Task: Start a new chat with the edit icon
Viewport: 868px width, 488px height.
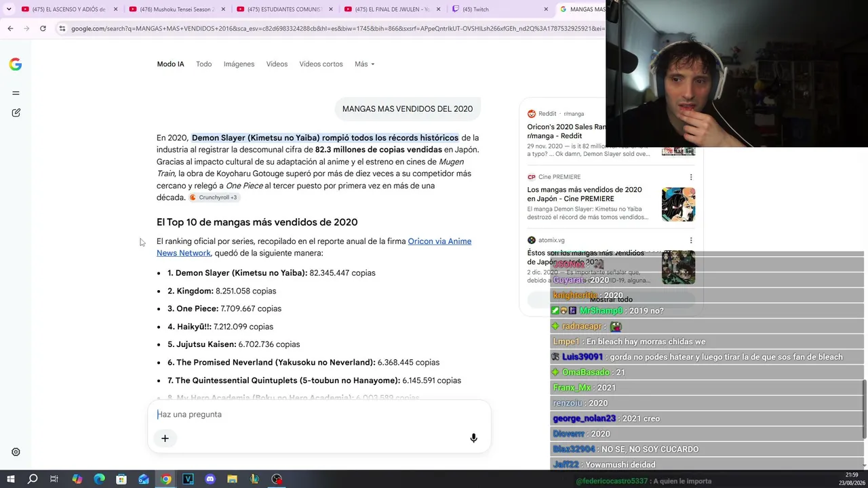Action: 16,113
